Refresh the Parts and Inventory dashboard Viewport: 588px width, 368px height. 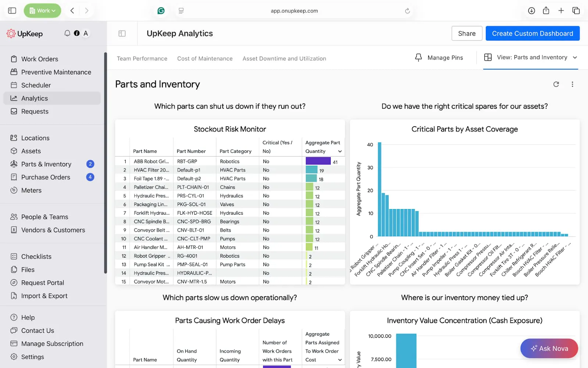pos(556,84)
